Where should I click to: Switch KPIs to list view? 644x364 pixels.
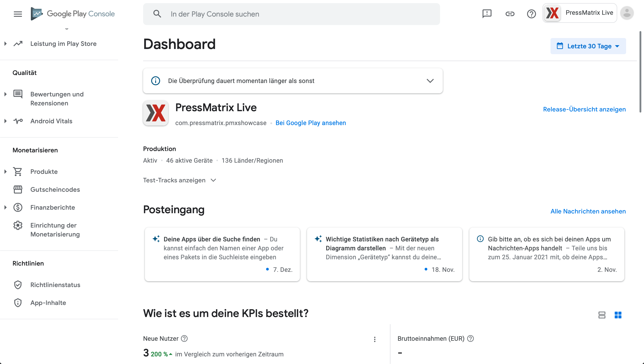pyautogui.click(x=602, y=315)
